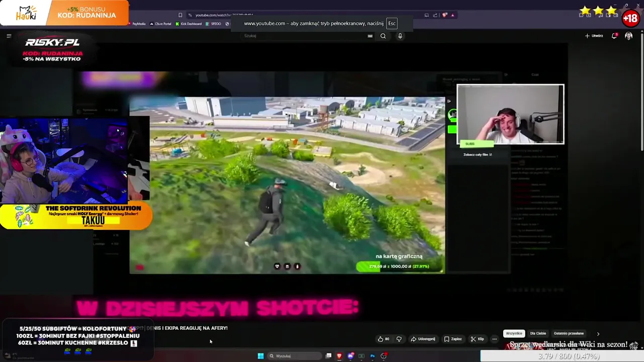Screen dimensions: 644x362
Task: Click the Klip scissors button
Action: coord(477,339)
